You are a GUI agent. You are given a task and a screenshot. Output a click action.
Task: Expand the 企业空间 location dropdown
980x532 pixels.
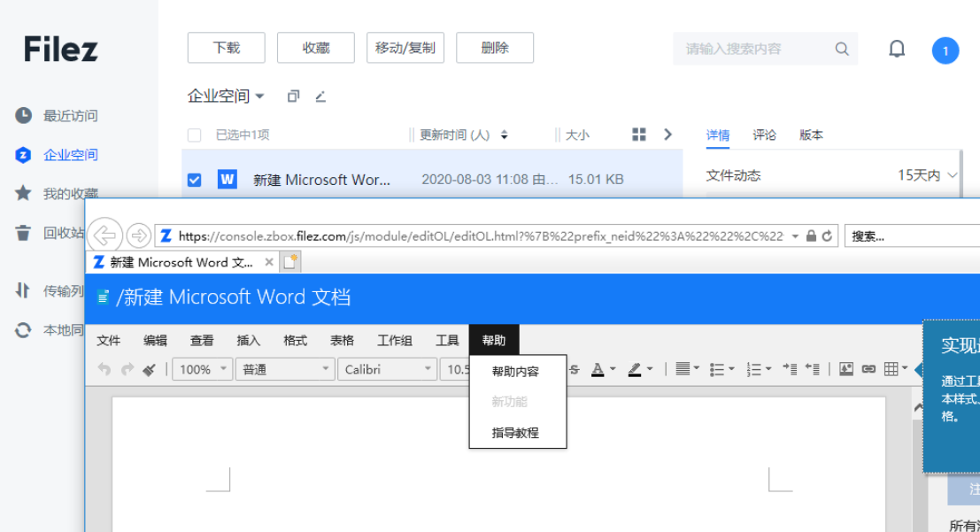click(259, 96)
